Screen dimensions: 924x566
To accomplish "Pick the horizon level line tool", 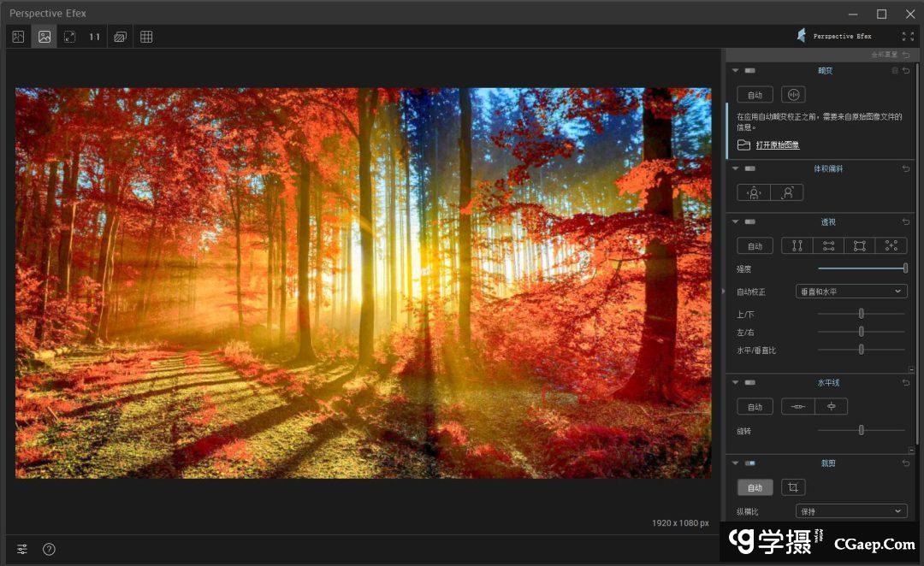I will coord(798,407).
